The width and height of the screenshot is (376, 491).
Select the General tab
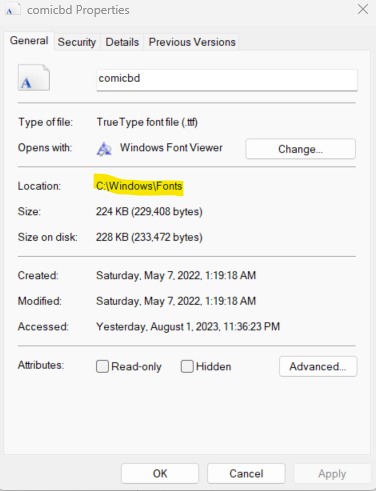29,41
